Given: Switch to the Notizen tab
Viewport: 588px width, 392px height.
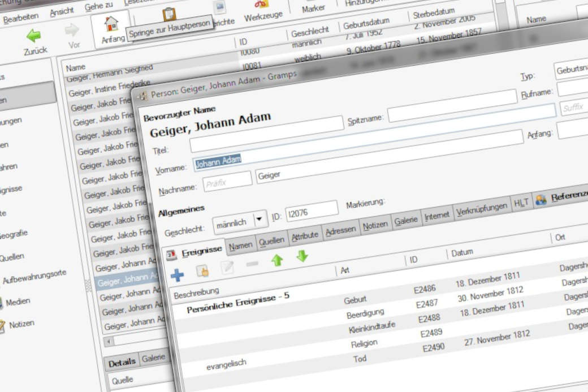Looking at the screenshot, I should pyautogui.click(x=375, y=225).
